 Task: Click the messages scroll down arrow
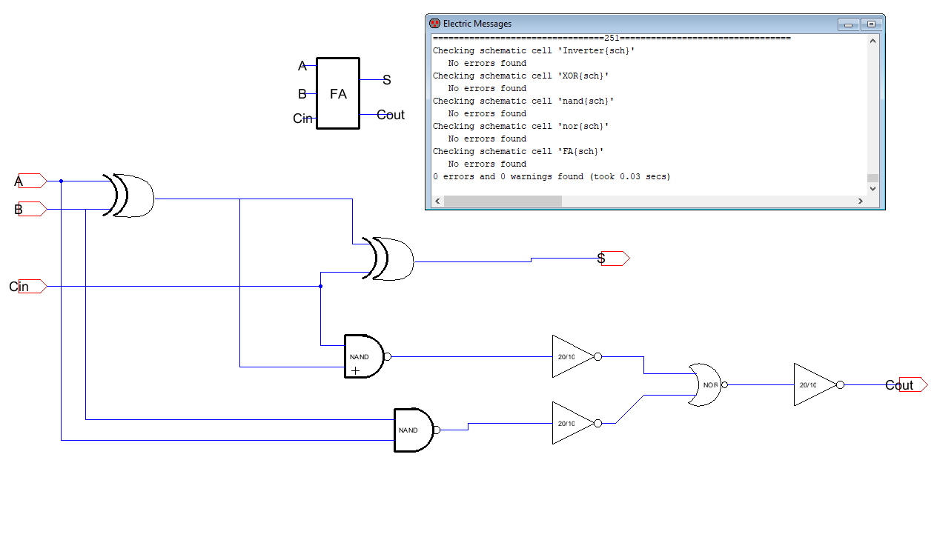click(873, 188)
